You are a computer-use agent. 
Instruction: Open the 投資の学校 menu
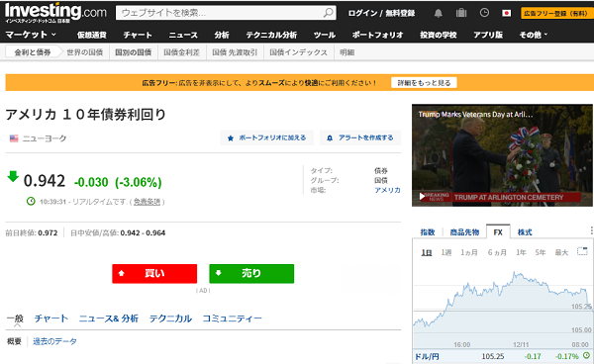point(439,35)
